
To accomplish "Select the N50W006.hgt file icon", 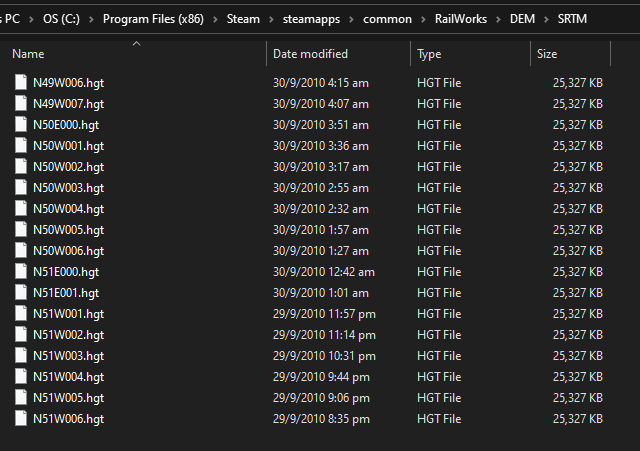I will tap(21, 251).
